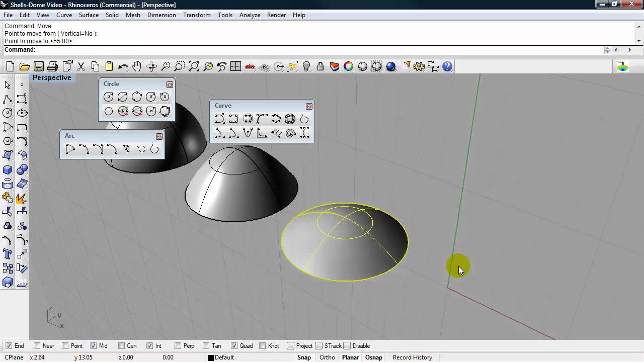Image resolution: width=644 pixels, height=362 pixels.
Task: Toggle the Quad osnap checkbox
Action: 234,346
